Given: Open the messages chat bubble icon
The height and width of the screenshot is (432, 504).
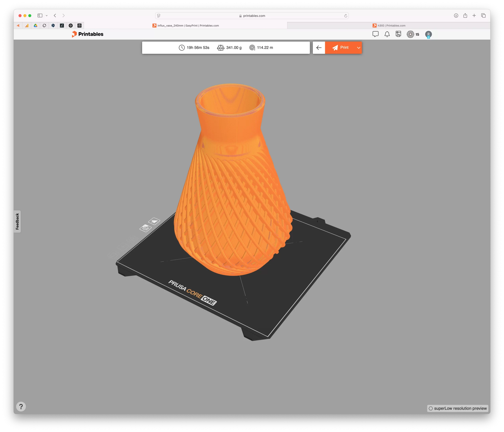Looking at the screenshot, I should (x=375, y=34).
